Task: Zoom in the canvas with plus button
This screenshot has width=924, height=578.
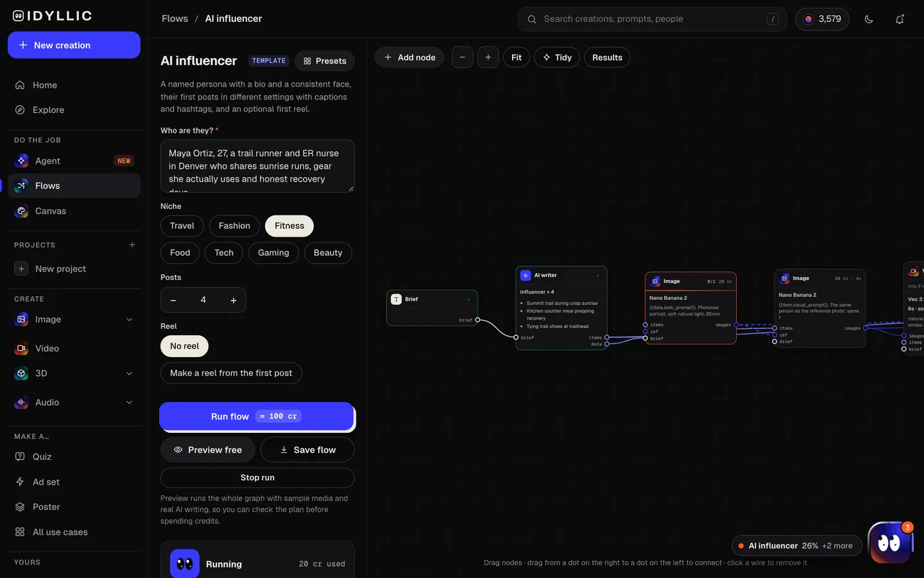Action: pyautogui.click(x=488, y=57)
